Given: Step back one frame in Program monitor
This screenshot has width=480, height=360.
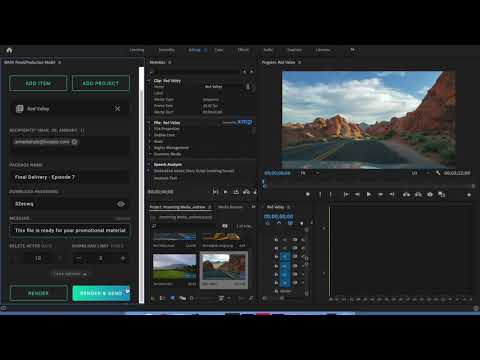Looking at the screenshot, I should point(357,194).
